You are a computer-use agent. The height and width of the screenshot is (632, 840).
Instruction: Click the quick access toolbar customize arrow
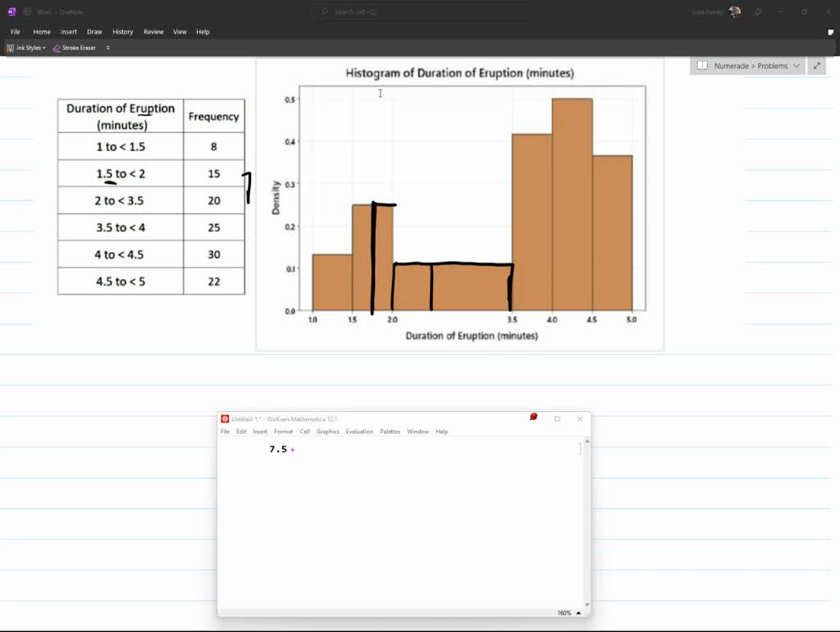click(107, 48)
